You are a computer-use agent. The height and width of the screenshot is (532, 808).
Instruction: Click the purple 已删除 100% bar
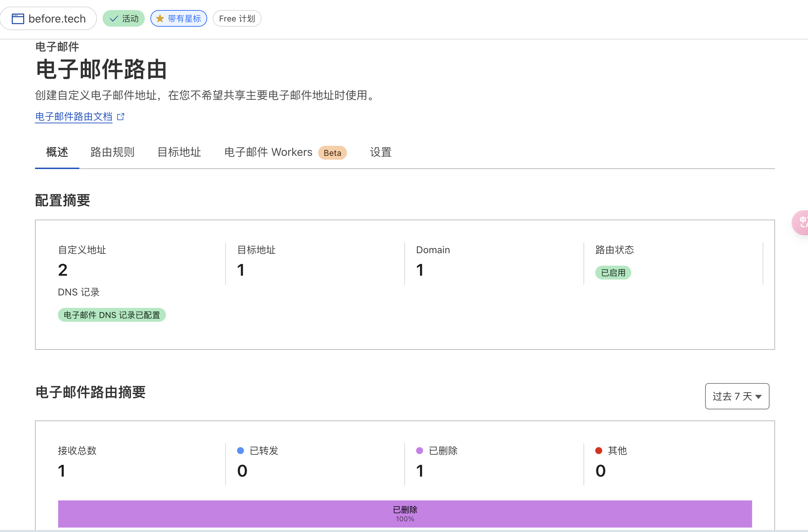[x=405, y=514]
